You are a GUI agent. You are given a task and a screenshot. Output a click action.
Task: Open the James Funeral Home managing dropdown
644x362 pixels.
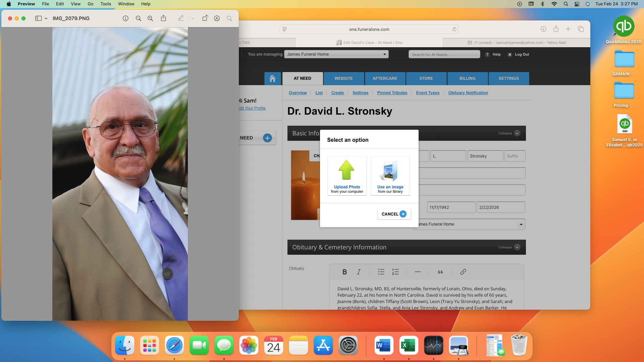(x=336, y=54)
